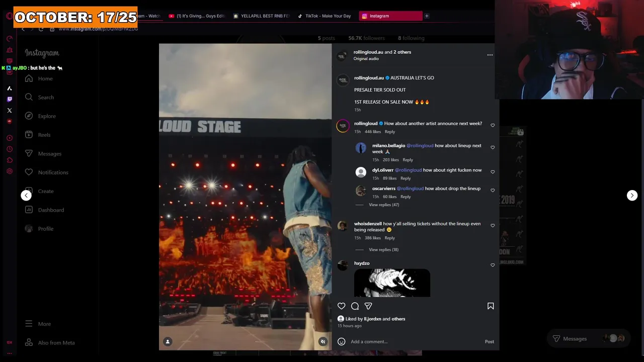Open emoji picker in comment box
This screenshot has width=644, height=362.
342,341
